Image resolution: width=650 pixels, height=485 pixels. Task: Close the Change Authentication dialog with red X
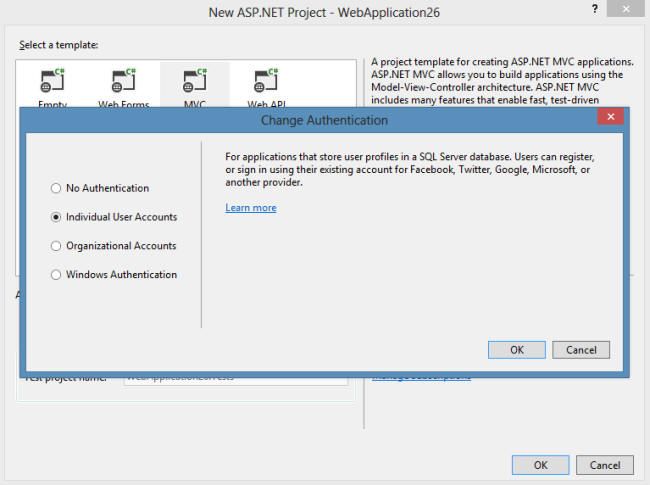point(611,116)
